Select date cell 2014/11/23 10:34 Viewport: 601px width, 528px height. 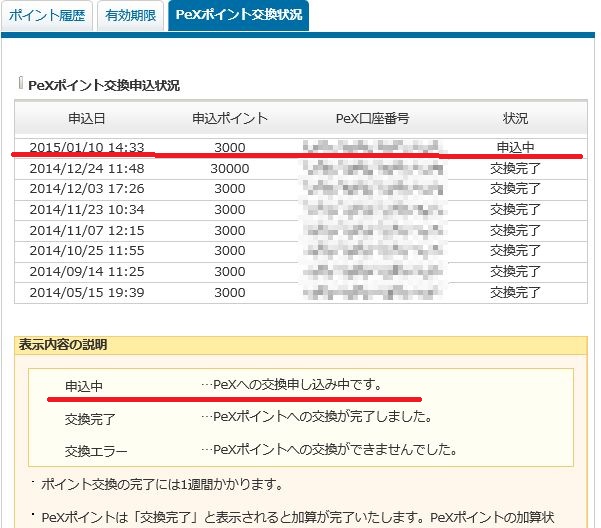click(x=87, y=210)
